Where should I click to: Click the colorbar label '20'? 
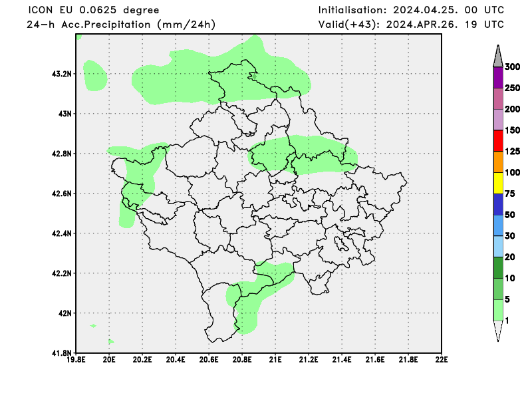pos(510,257)
